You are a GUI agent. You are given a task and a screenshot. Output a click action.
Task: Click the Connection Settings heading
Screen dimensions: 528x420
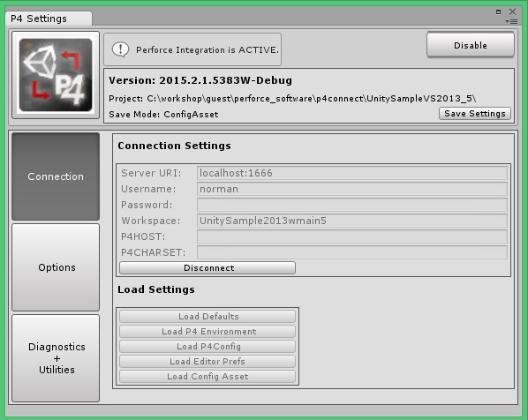point(174,146)
